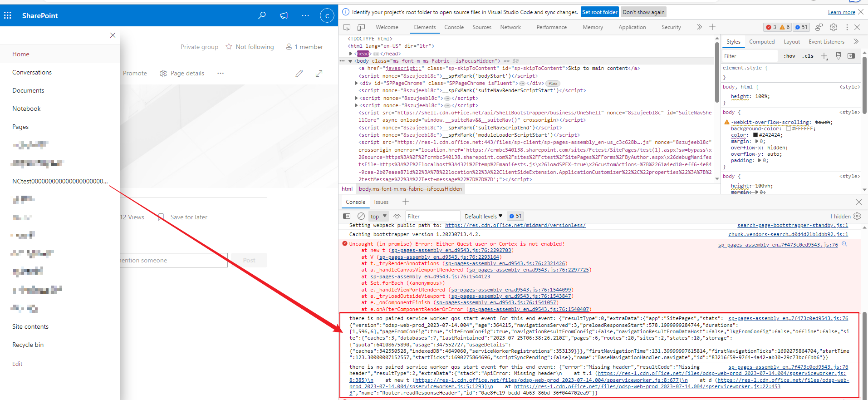Open console settings gear beside 1 hidden
This screenshot has height=400, width=868.
point(857,216)
